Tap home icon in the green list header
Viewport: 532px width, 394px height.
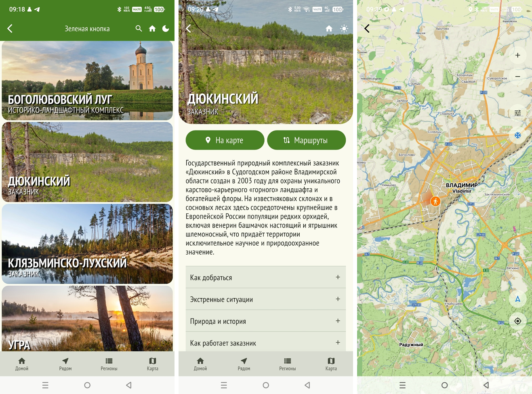pos(152,28)
